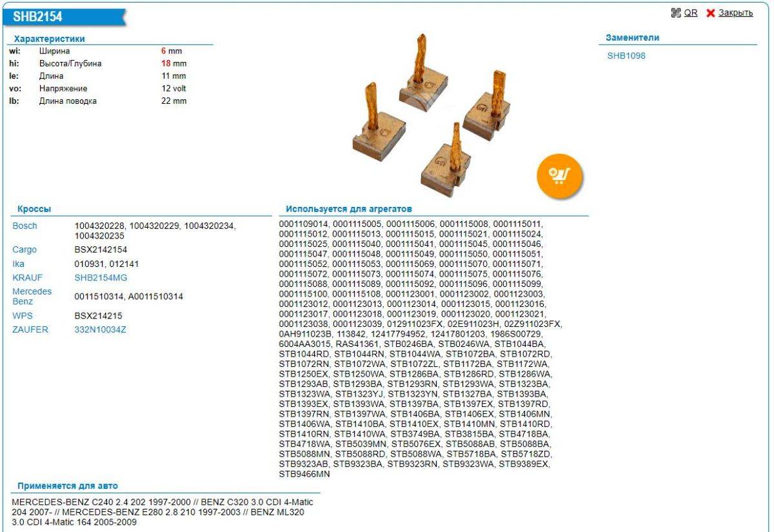
Task: Select the Mercedes Benz brand link
Action: [x=32, y=297]
